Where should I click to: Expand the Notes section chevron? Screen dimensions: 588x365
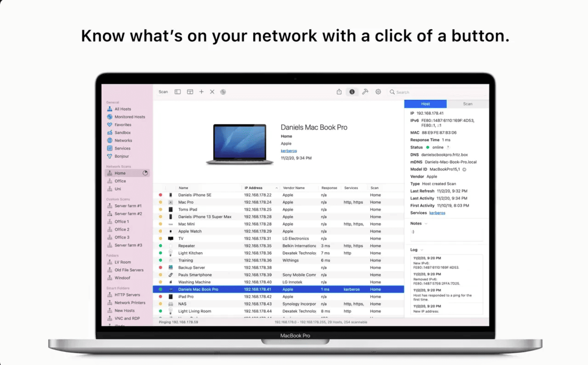(426, 224)
